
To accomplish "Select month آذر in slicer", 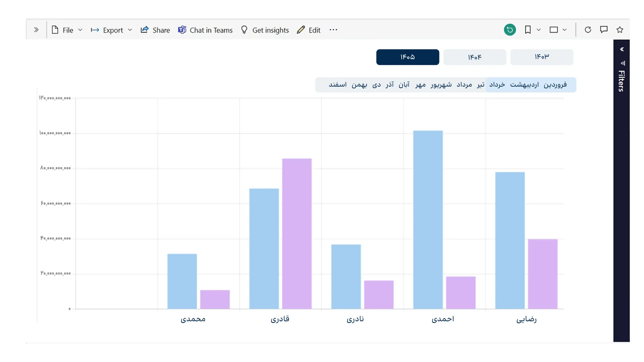I will click(x=390, y=85).
